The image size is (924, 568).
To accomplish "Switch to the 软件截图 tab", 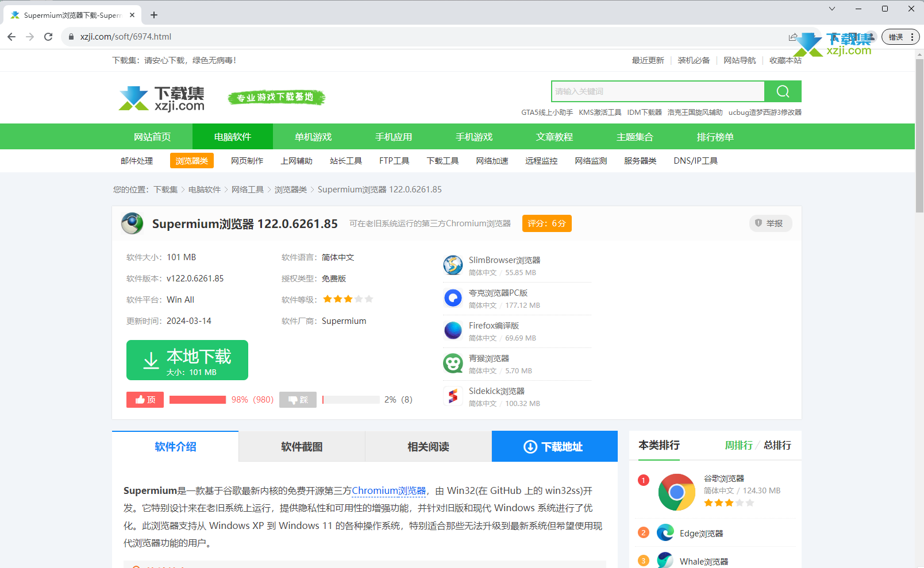I will (x=302, y=446).
